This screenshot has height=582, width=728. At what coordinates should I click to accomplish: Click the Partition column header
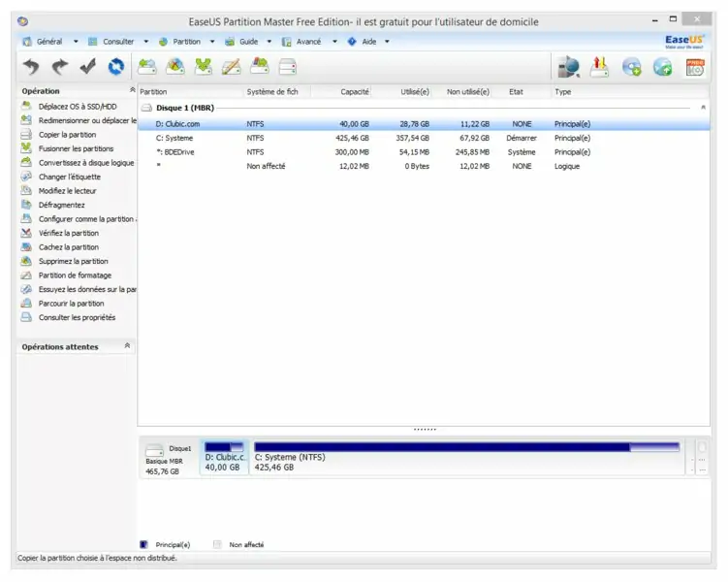[153, 92]
